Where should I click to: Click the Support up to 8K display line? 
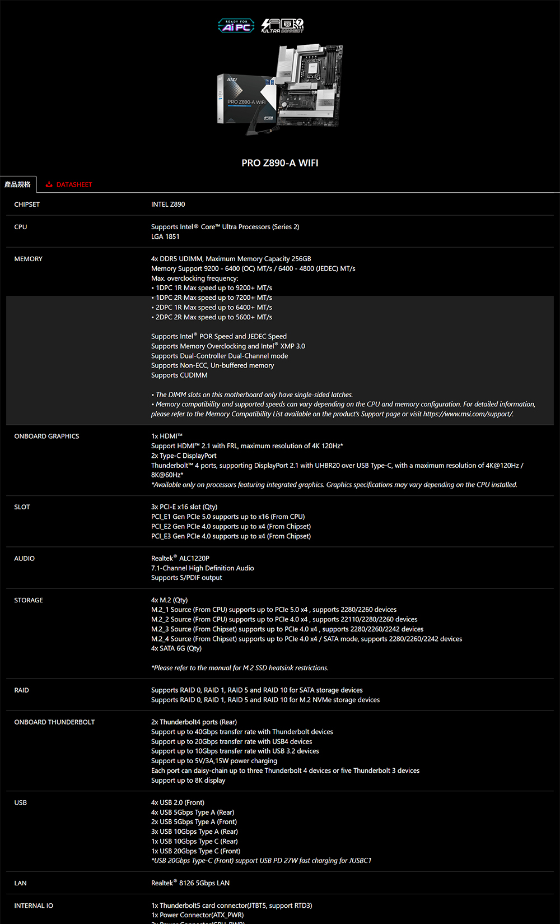(188, 781)
